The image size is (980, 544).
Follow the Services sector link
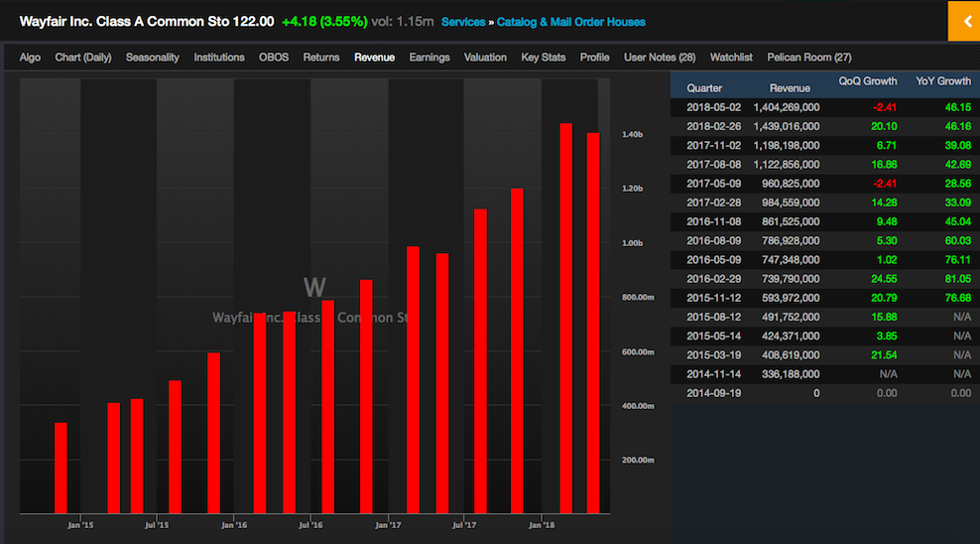[463, 22]
